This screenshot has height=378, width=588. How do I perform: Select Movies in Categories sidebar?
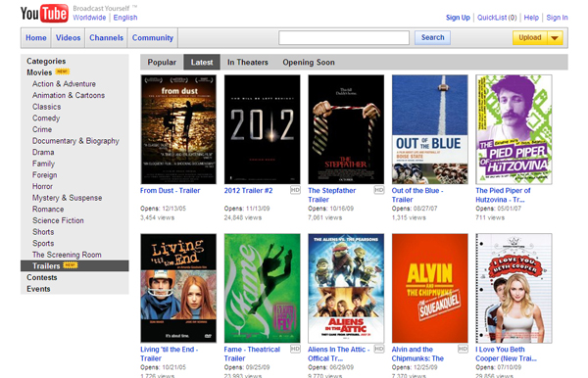(x=39, y=72)
